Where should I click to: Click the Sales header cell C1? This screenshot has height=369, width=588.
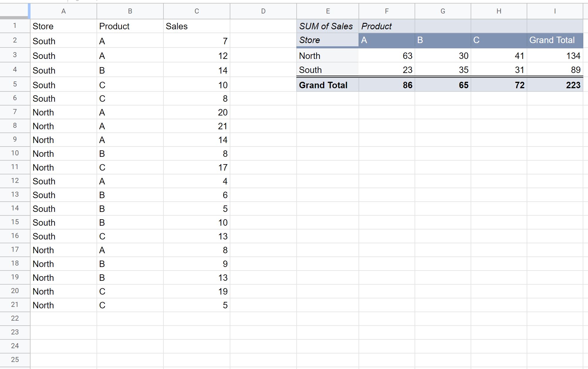tap(197, 26)
